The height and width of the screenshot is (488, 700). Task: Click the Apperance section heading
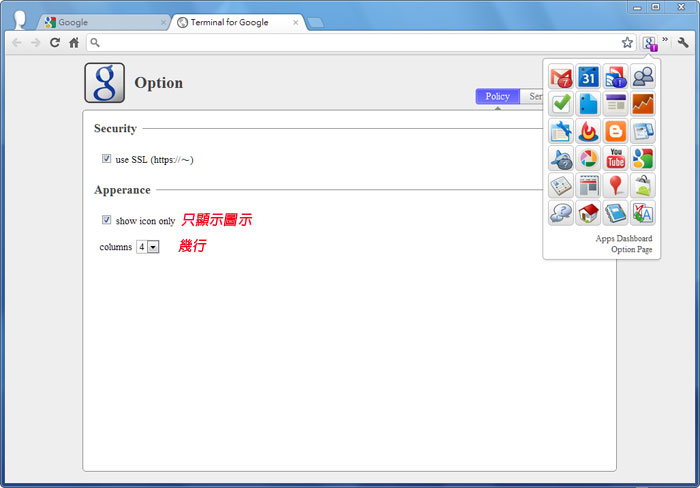[122, 190]
